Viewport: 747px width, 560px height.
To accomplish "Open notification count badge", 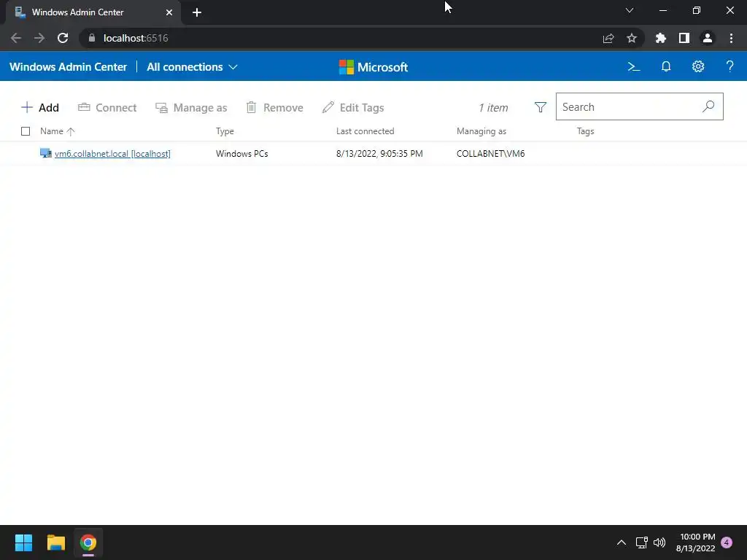I will (727, 542).
